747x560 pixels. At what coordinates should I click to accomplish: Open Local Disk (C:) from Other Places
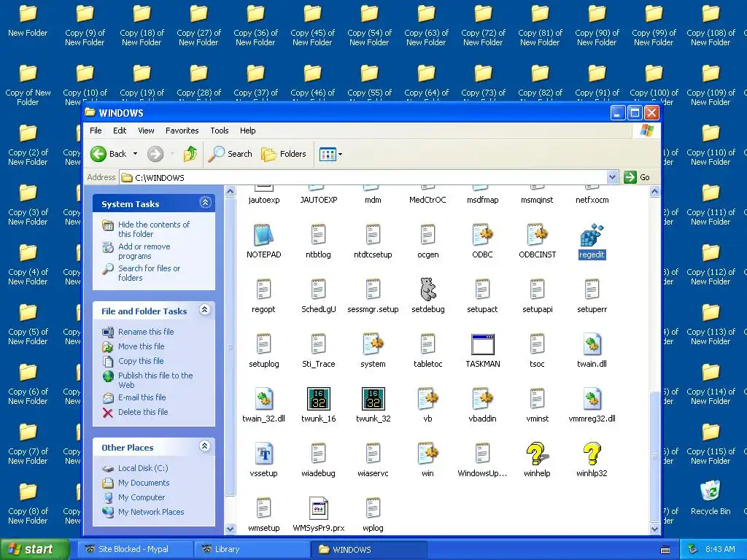[x=143, y=468]
